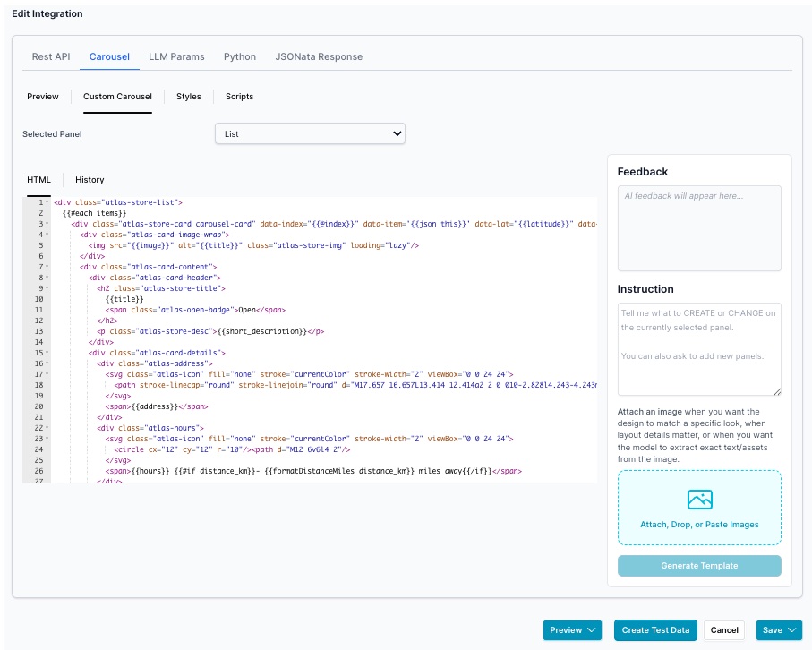Click the Create Test Data button

coord(656,630)
